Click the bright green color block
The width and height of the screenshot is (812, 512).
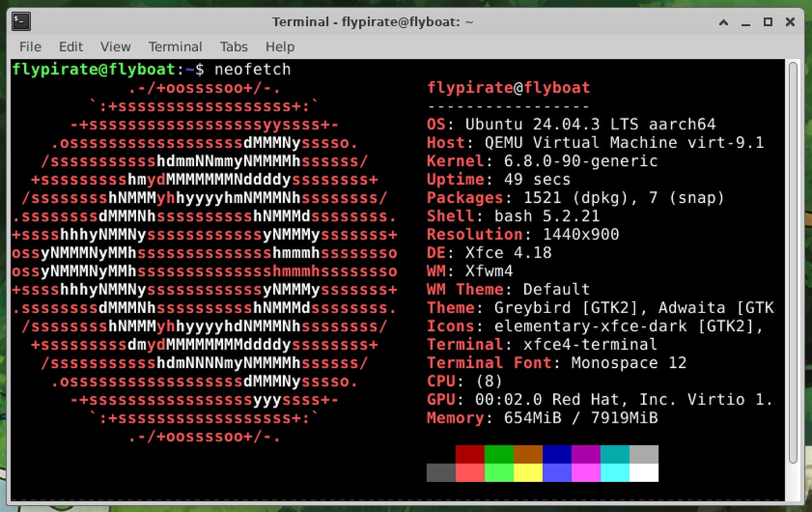pyautogui.click(x=499, y=472)
